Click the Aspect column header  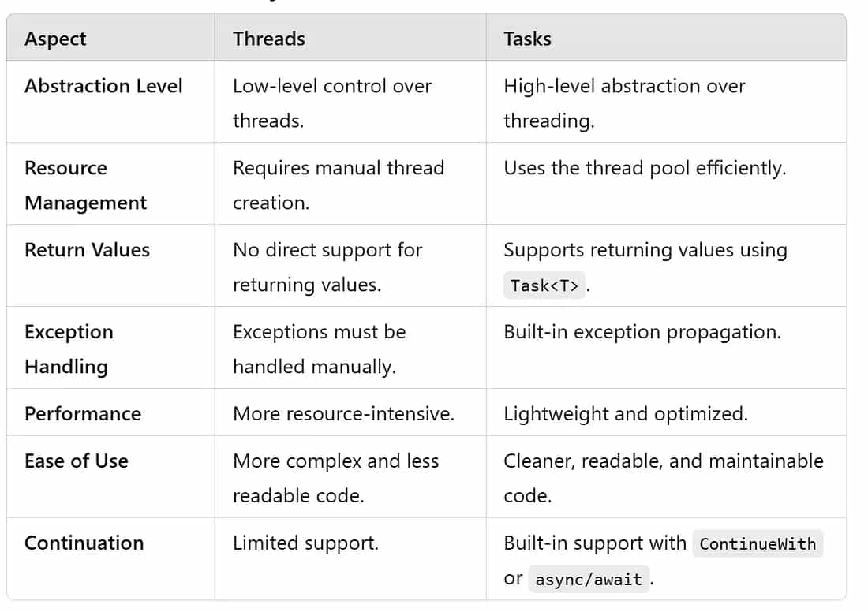(55, 39)
